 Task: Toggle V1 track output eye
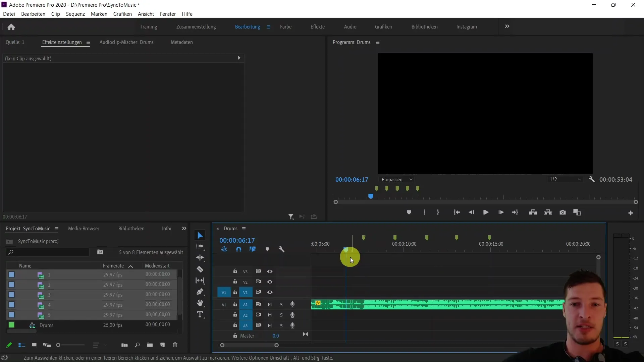click(270, 292)
